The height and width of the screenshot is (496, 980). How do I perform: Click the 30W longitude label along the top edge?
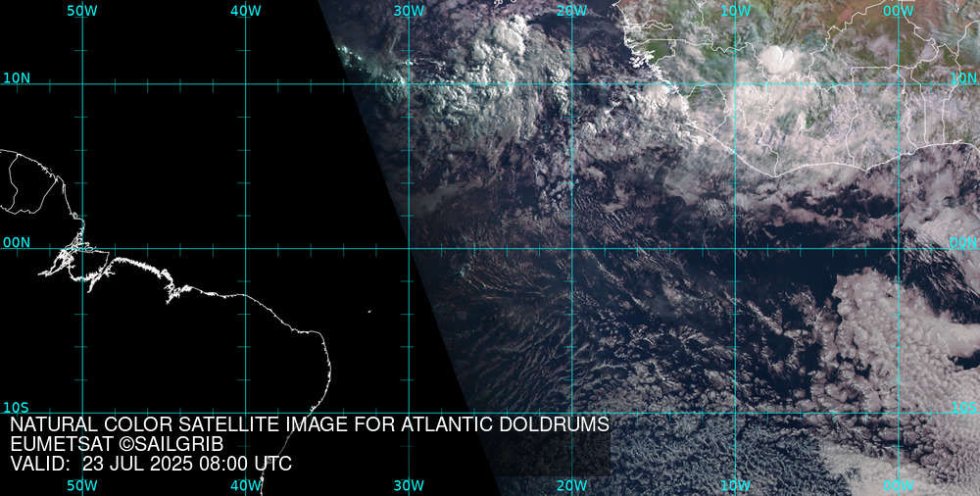click(409, 11)
